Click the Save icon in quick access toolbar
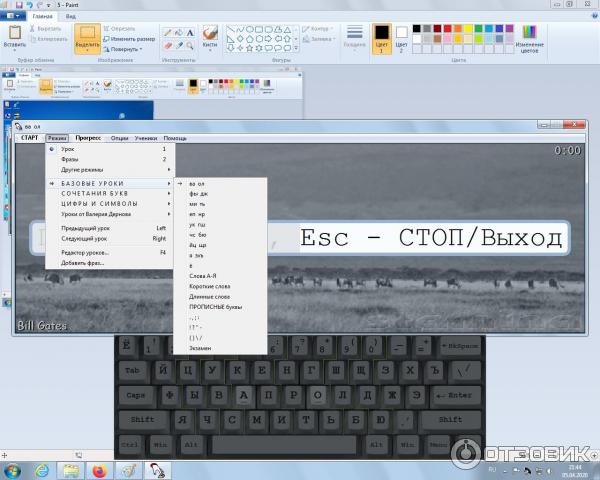Screen dimensions: 600x480 pyautogui.click(x=19, y=5)
